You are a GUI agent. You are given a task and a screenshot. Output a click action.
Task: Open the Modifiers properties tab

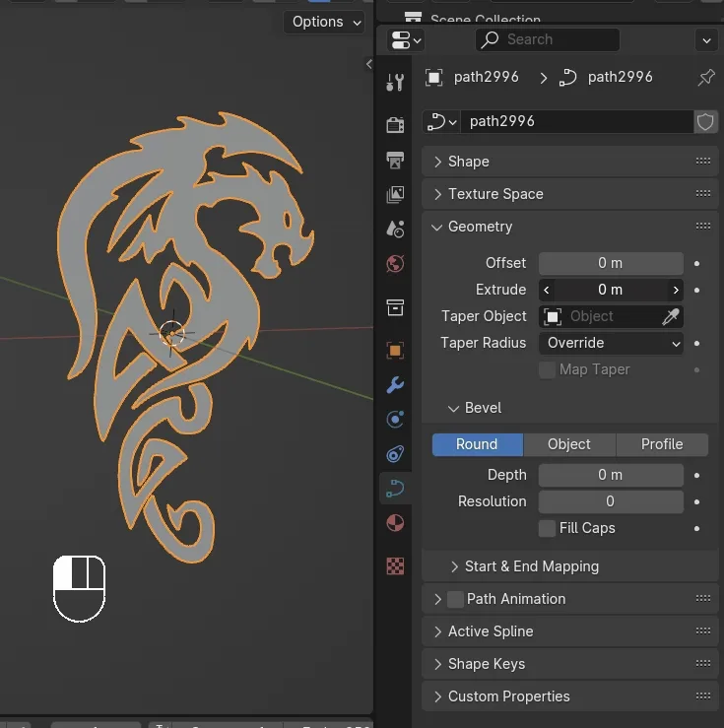[395, 385]
